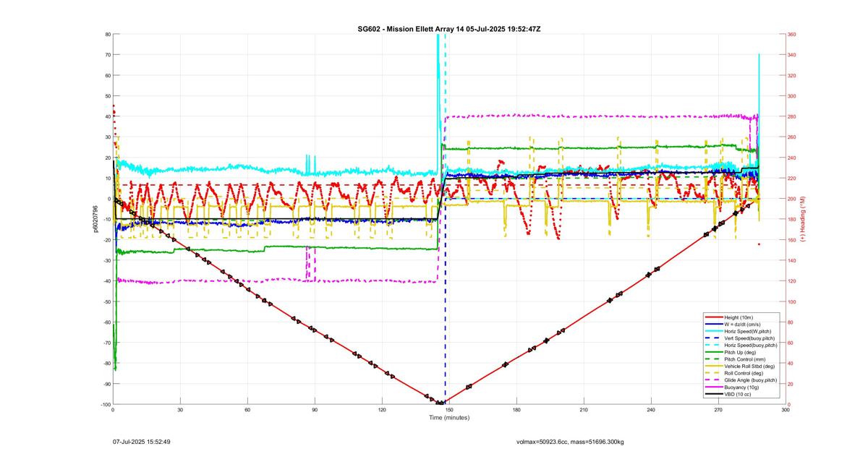Click the black VBD line swatch in legend

(714, 394)
